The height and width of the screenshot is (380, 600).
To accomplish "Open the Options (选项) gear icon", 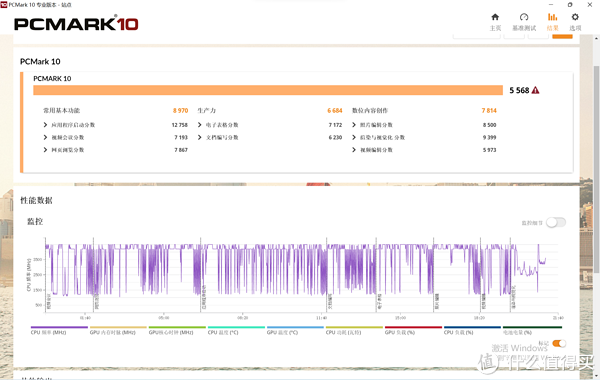I will (x=575, y=17).
